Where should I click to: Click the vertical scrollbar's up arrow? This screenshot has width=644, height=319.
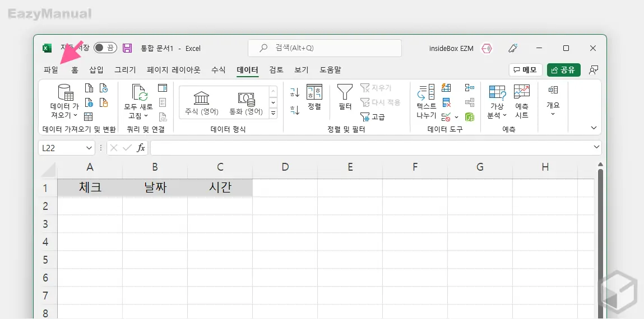(601, 165)
